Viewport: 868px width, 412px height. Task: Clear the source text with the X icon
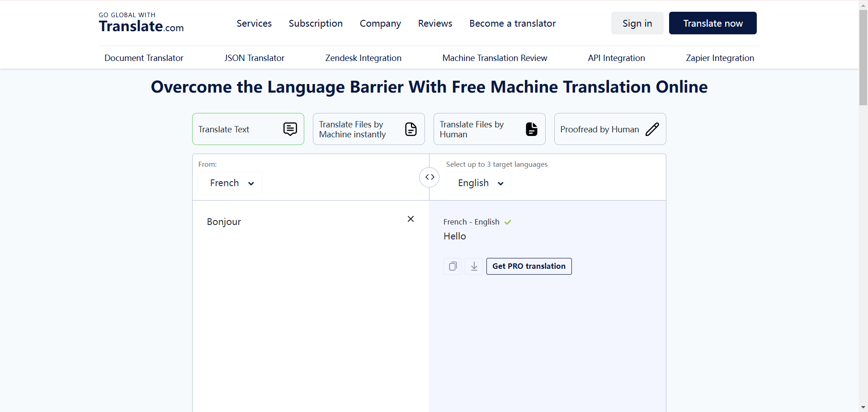click(x=410, y=219)
